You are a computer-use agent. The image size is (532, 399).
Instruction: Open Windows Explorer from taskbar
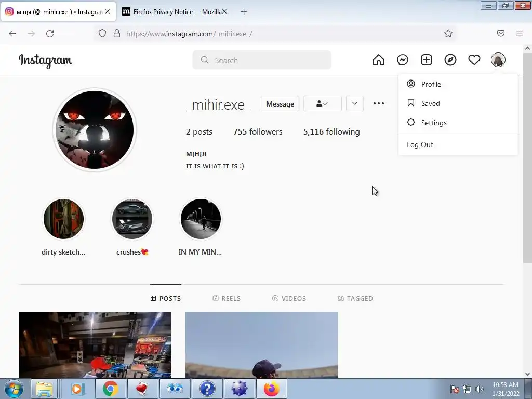[x=44, y=389]
